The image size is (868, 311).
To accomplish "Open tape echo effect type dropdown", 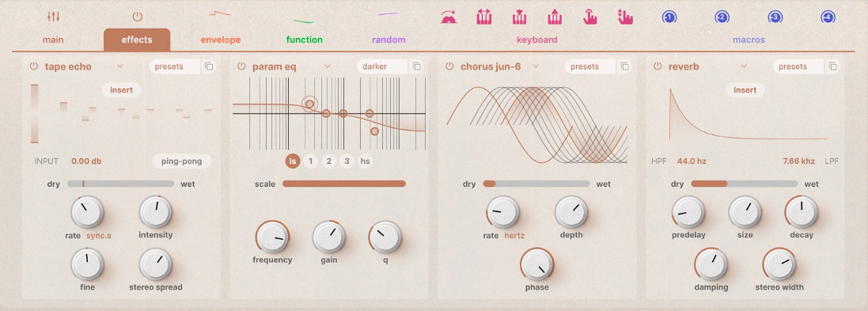I will tap(119, 66).
